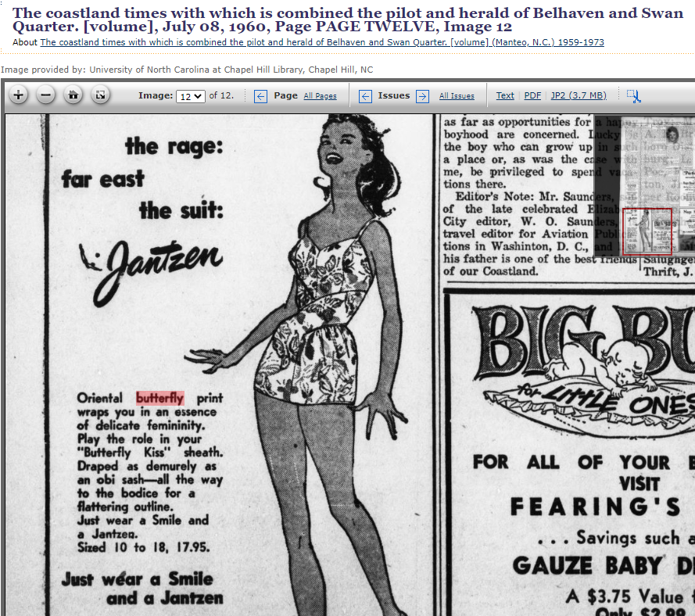
Task: Zoom out with the minus button
Action: (x=45, y=95)
